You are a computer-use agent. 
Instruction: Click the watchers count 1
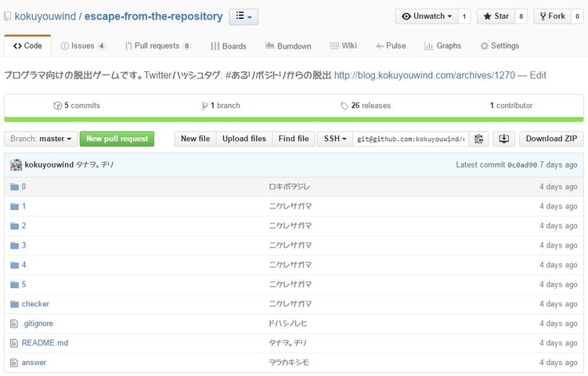[x=464, y=16]
